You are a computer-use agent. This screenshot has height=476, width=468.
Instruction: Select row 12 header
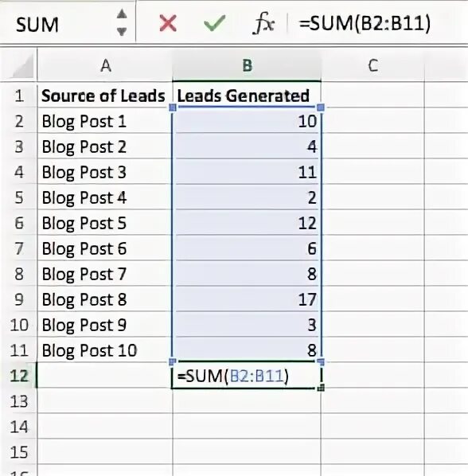point(18,376)
